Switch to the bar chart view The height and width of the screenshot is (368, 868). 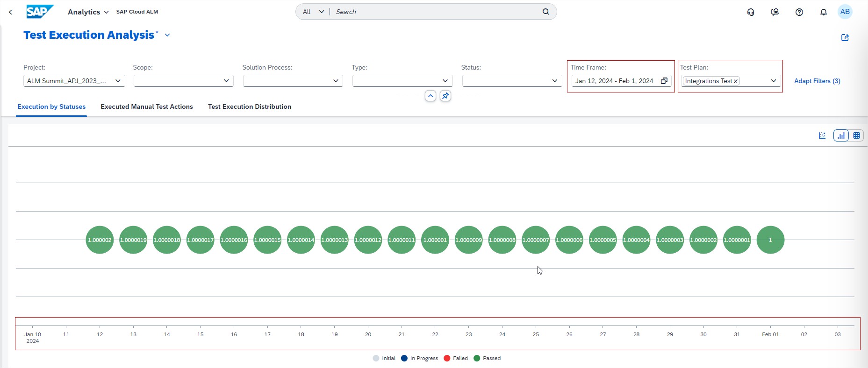[x=841, y=135]
